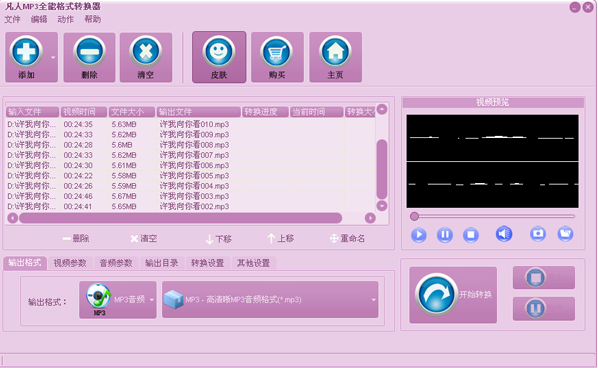Pause the preview playback
Screen dimensions: 598x368
click(x=445, y=235)
